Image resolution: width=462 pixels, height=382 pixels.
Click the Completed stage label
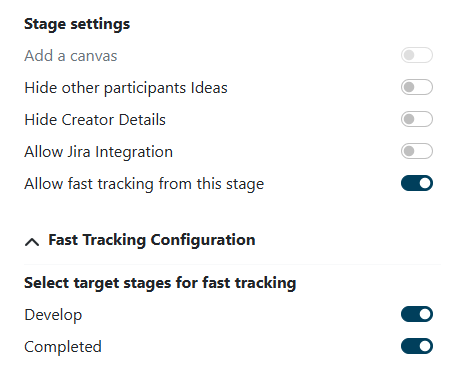click(x=63, y=347)
